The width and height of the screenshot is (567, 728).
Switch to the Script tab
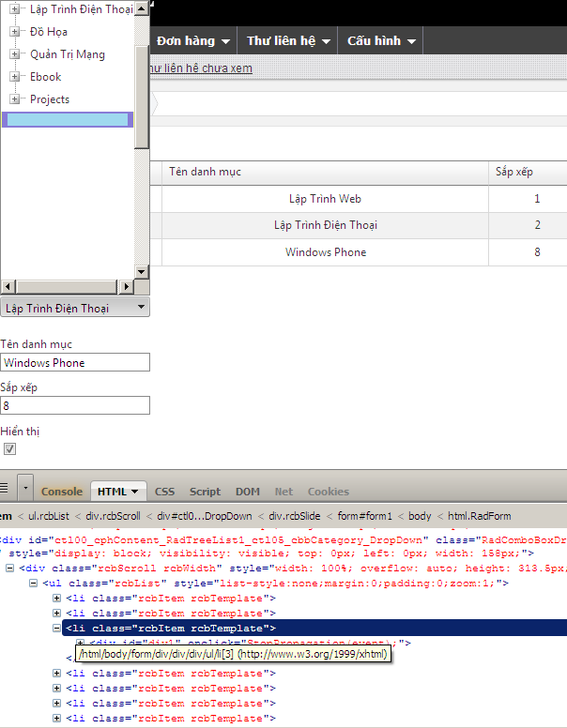point(205,492)
